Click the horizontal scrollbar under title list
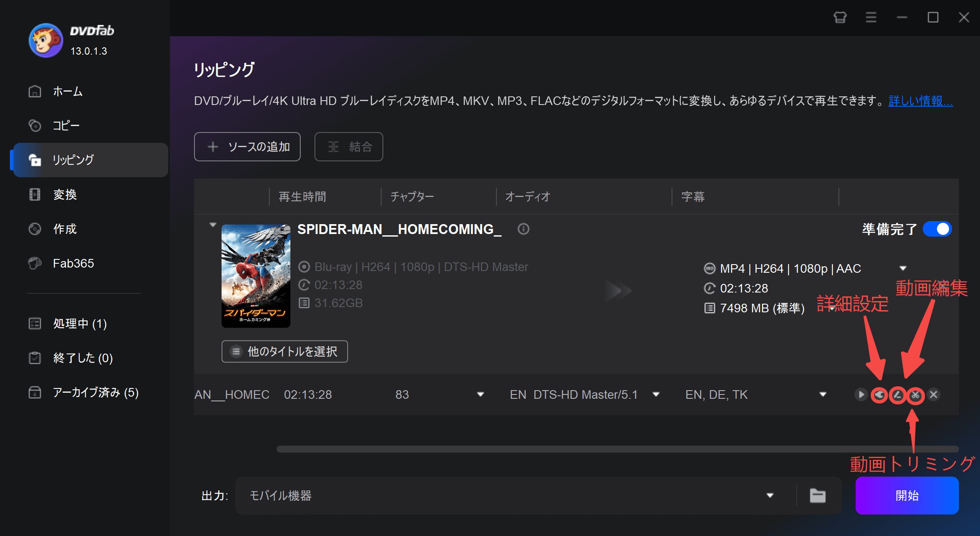The width and height of the screenshot is (980, 536). [617, 449]
